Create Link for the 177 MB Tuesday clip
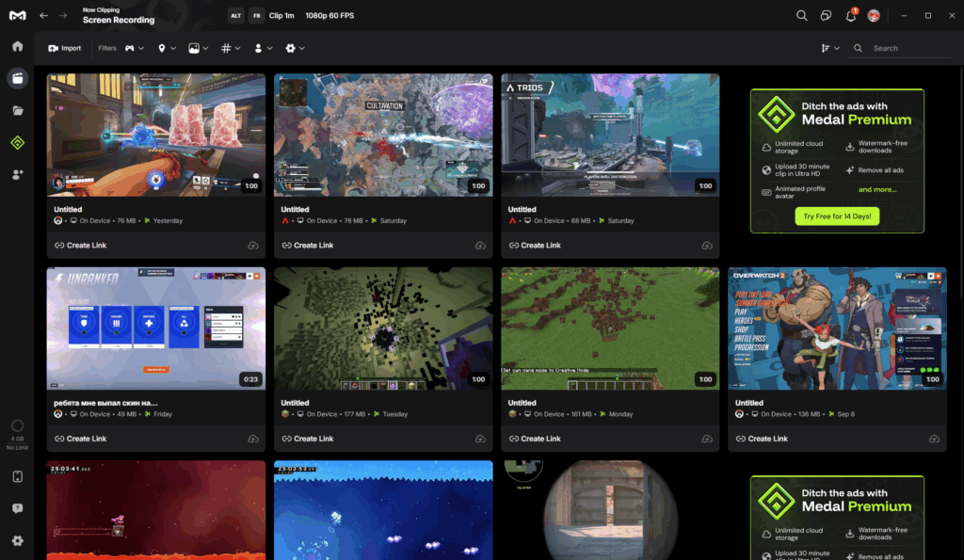This screenshot has width=964, height=560. pyautogui.click(x=308, y=439)
